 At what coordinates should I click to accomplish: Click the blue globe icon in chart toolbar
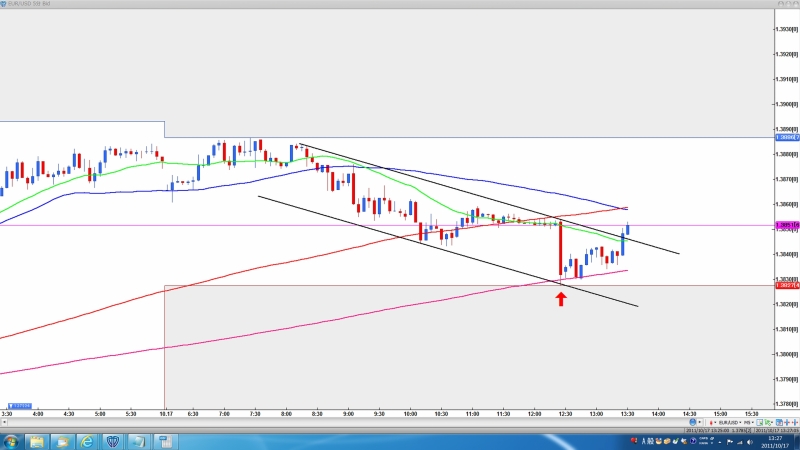[x=692, y=422]
